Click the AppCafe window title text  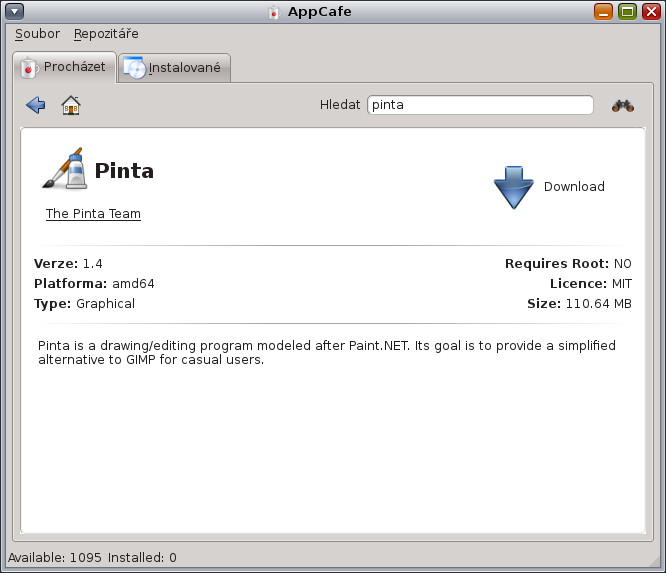click(x=319, y=11)
